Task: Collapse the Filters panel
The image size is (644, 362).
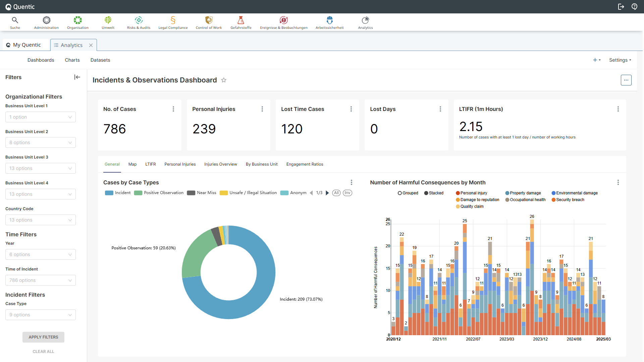Action: pyautogui.click(x=77, y=77)
